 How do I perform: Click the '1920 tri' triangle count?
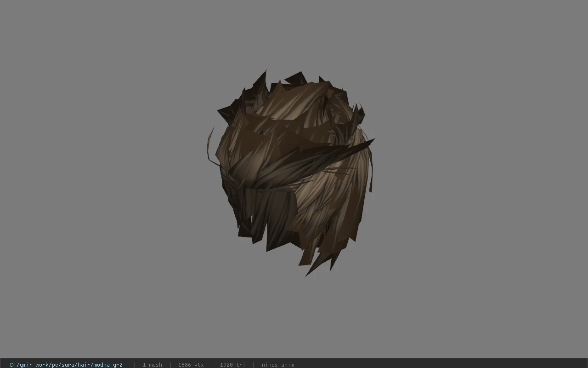(x=232, y=365)
